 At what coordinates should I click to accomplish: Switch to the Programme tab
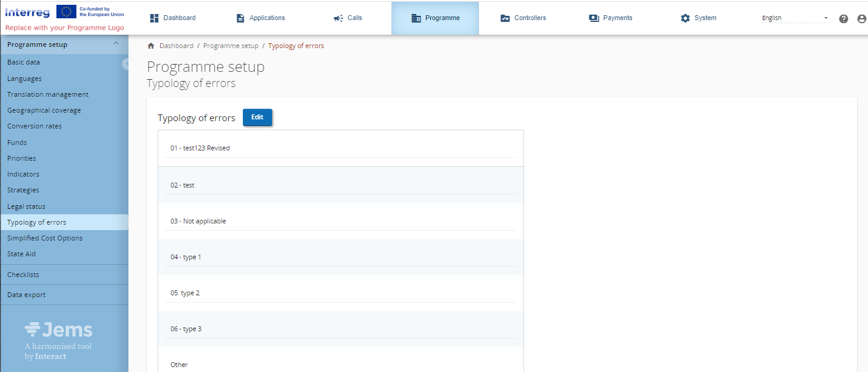coord(435,18)
